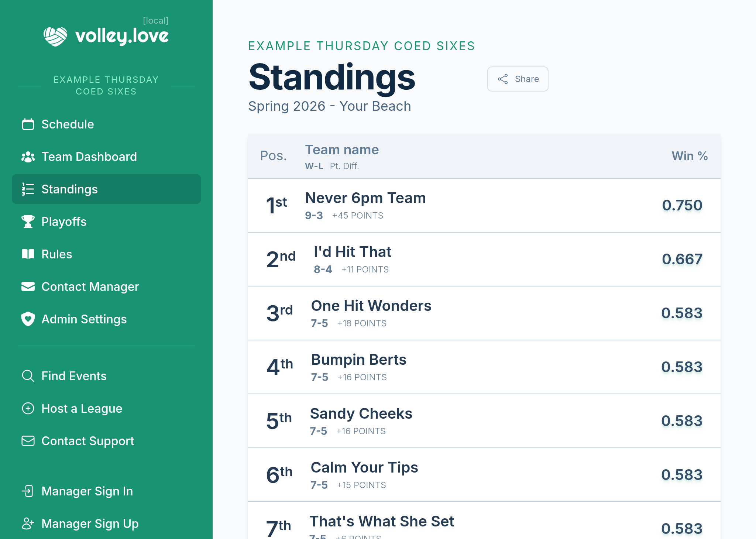
Task: Select the One Hit Wonders team name
Action: point(371,306)
